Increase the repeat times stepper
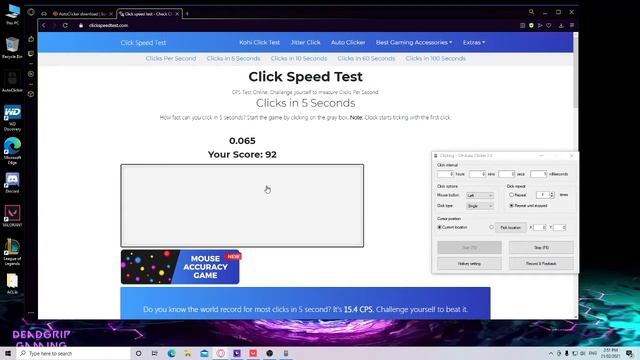This screenshot has width=640, height=360. [x=552, y=193]
